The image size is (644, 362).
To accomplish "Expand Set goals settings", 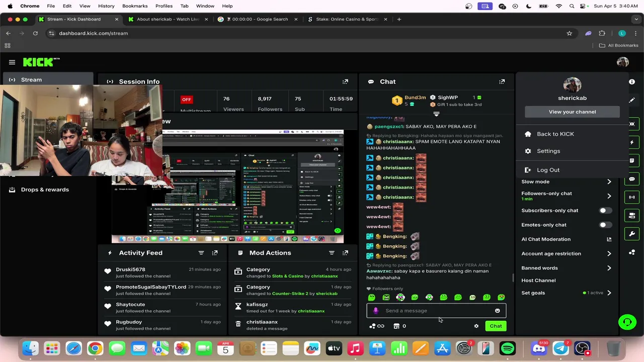I will pos(609,293).
